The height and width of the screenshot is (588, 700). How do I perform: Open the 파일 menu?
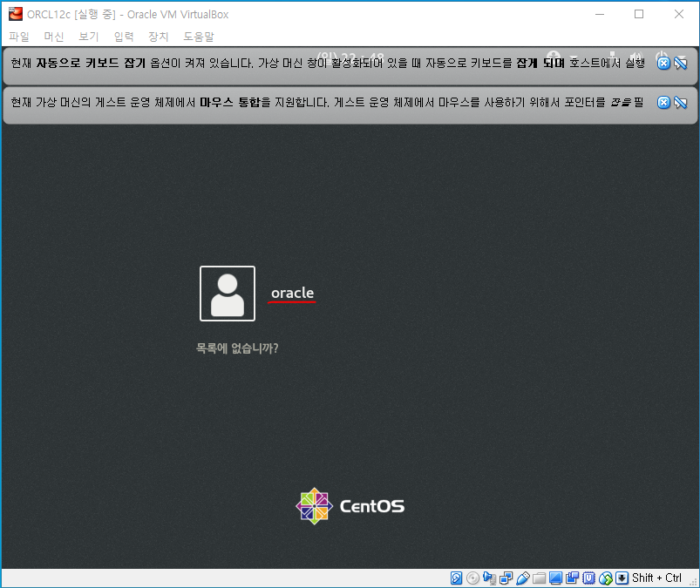pyautogui.click(x=19, y=37)
